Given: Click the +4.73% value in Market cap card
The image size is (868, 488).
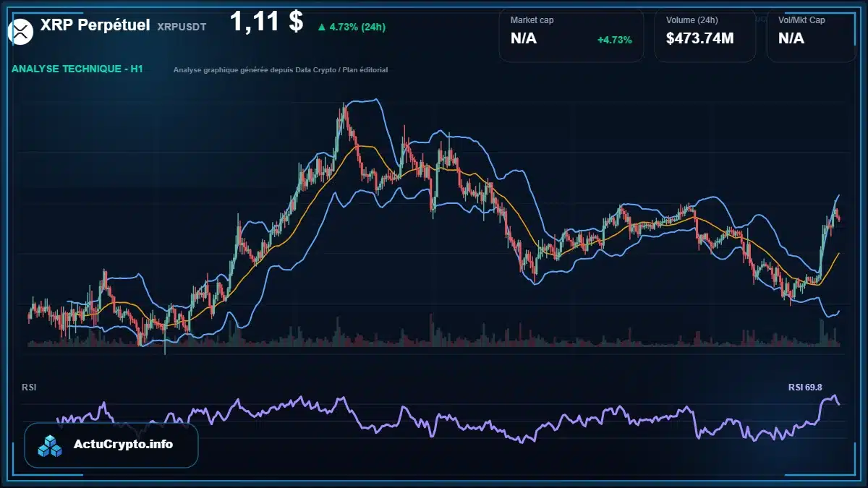Looking at the screenshot, I should [x=614, y=40].
